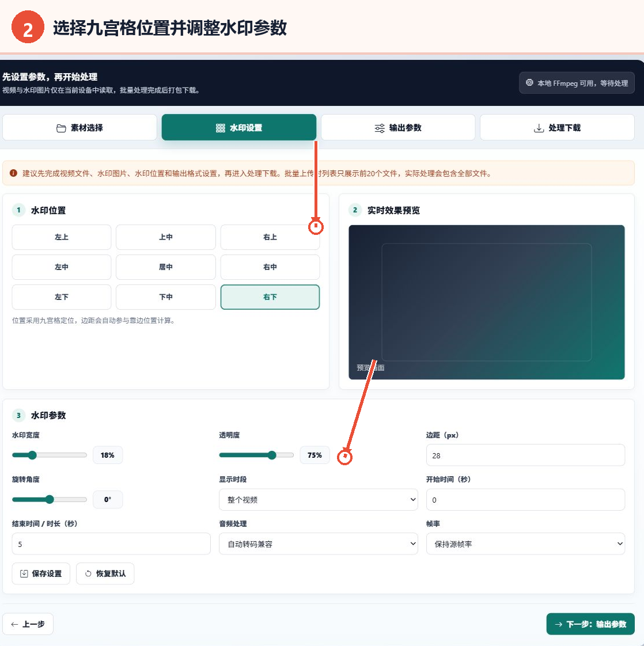Select the 右下 watermark position
Screen dimensions: 644x646
[270, 297]
